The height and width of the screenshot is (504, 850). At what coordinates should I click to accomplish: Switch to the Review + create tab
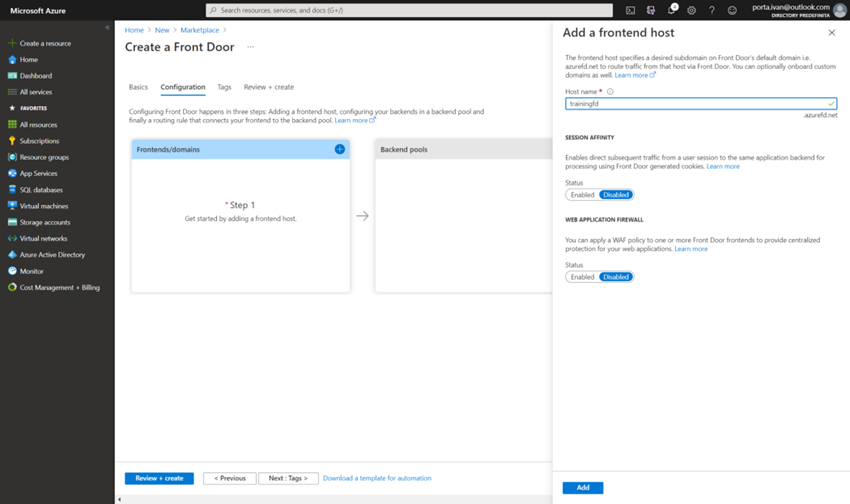[x=269, y=87]
